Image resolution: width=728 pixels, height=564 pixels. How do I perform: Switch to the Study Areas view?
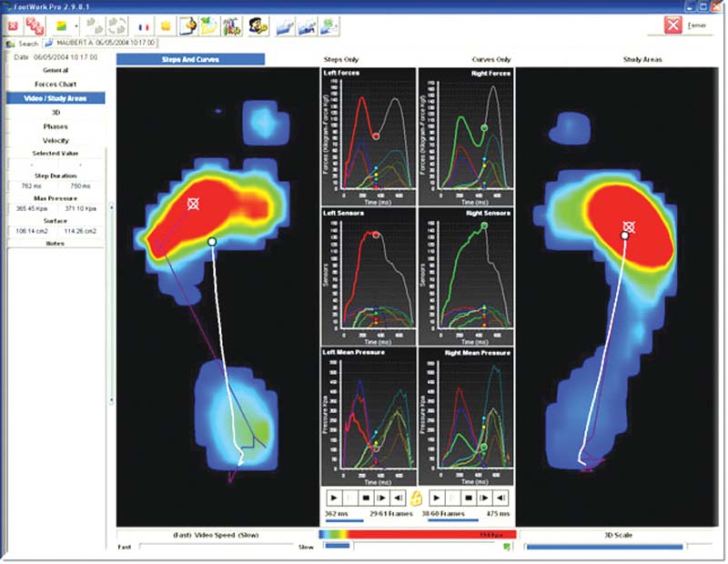(x=642, y=59)
